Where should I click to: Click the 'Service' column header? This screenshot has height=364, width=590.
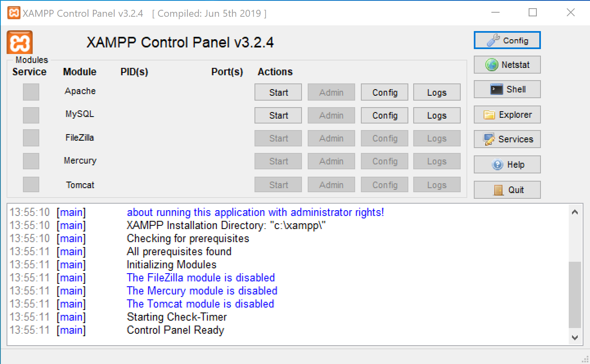(x=29, y=72)
